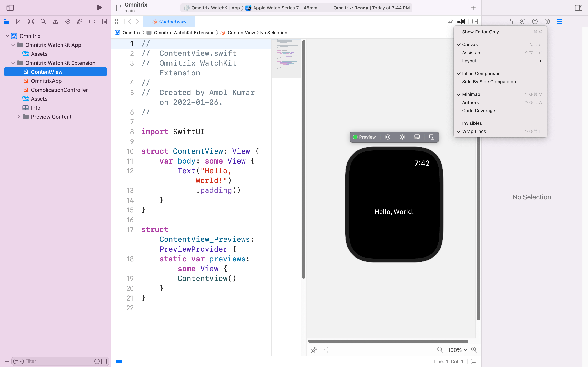588x367 pixels.
Task: Open the canvas zoom percentage dropdown
Action: pos(457,350)
